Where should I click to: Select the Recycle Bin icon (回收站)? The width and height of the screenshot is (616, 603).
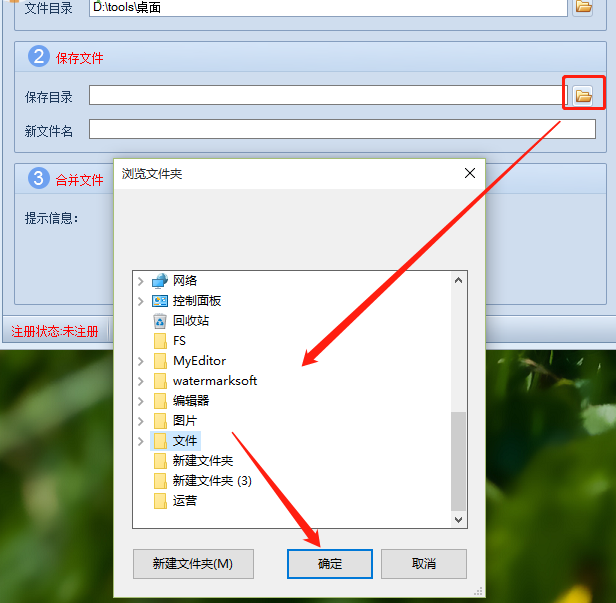pyautogui.click(x=160, y=321)
